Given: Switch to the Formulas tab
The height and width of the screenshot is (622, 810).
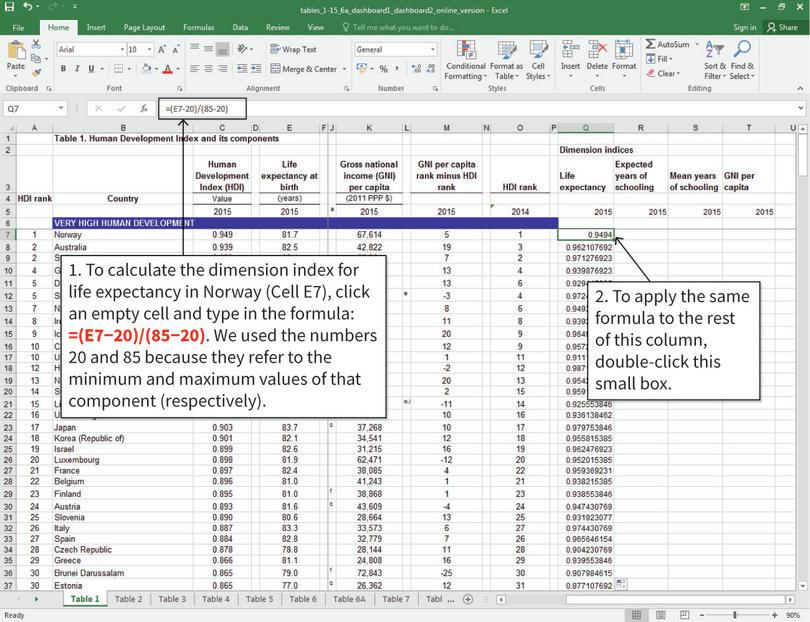Looking at the screenshot, I should (198, 27).
